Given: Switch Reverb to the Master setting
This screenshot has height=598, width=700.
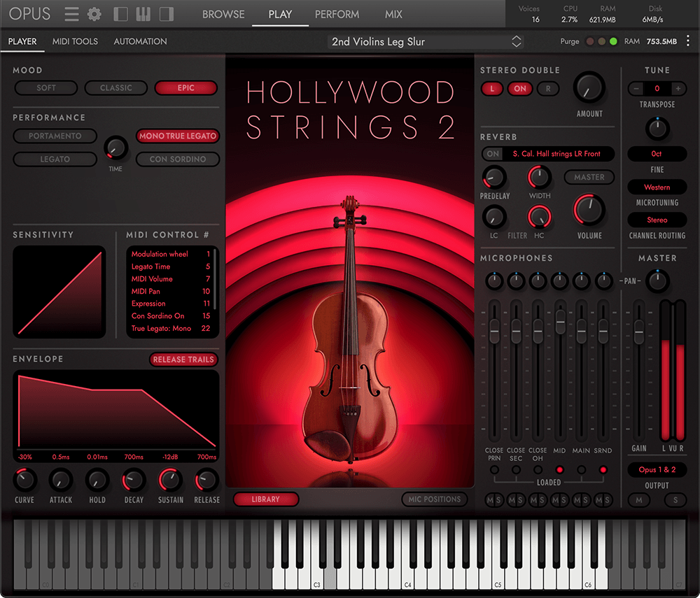Looking at the screenshot, I should [x=589, y=177].
